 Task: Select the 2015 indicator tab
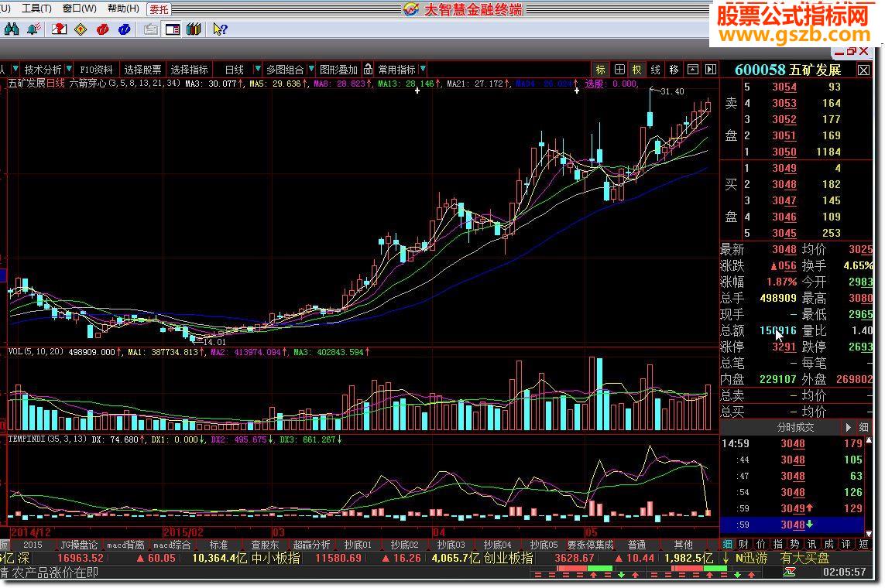(x=33, y=545)
